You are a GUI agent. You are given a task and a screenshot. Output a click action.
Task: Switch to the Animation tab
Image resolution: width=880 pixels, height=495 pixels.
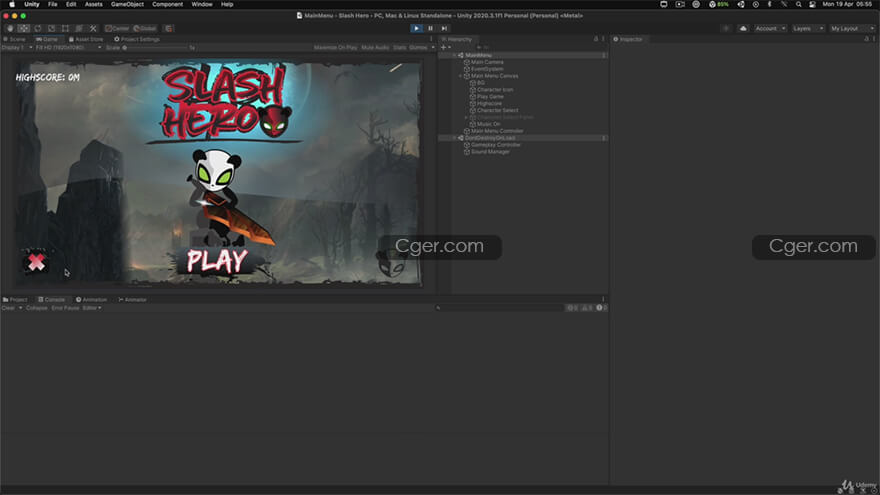[x=91, y=300]
